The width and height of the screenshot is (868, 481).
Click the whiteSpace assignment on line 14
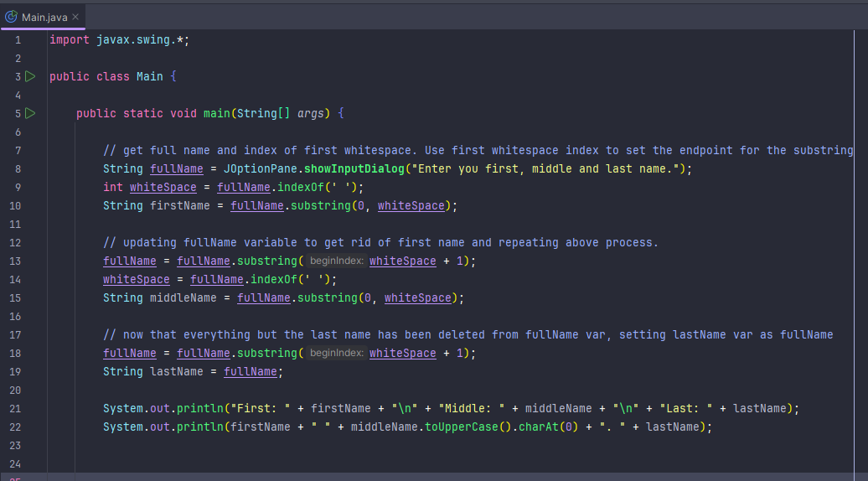[137, 280]
